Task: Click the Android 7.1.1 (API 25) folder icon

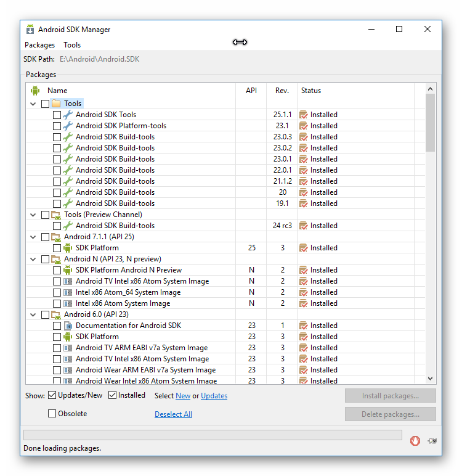Action: 56,237
